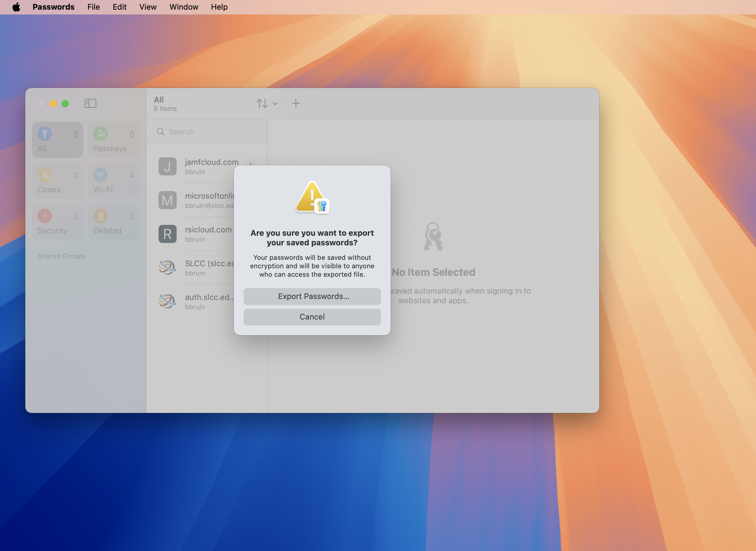Click the Export Passwords... button
The width and height of the screenshot is (756, 551).
coord(312,296)
